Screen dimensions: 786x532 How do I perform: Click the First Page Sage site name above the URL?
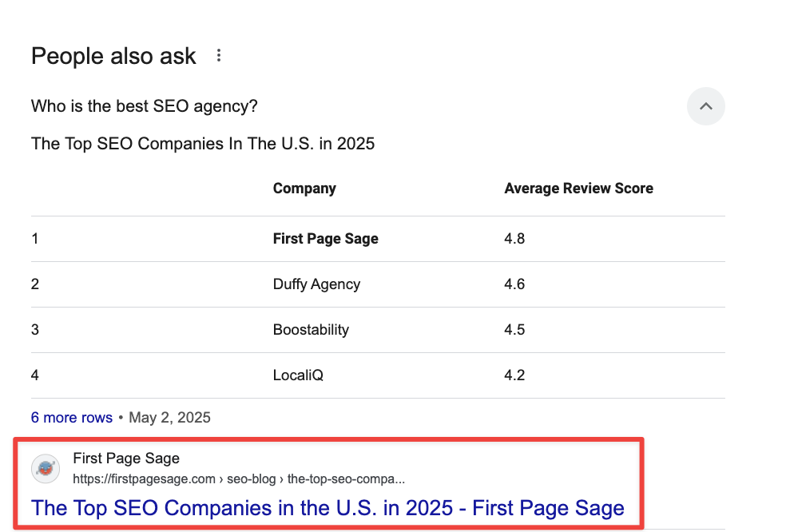pos(126,459)
